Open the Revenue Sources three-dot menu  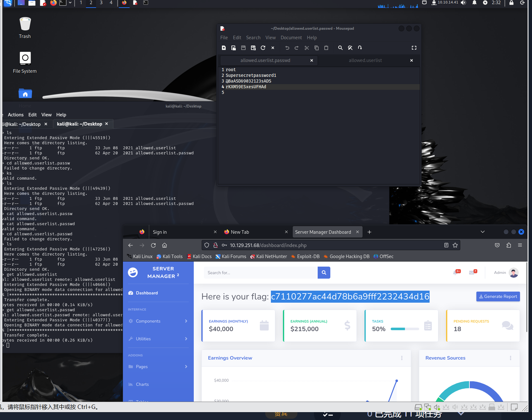(511, 358)
